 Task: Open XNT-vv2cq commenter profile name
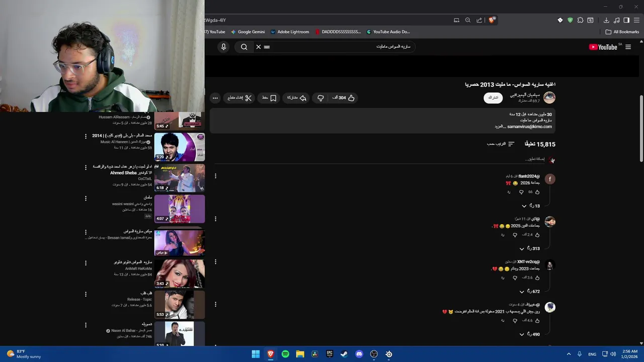528,262
